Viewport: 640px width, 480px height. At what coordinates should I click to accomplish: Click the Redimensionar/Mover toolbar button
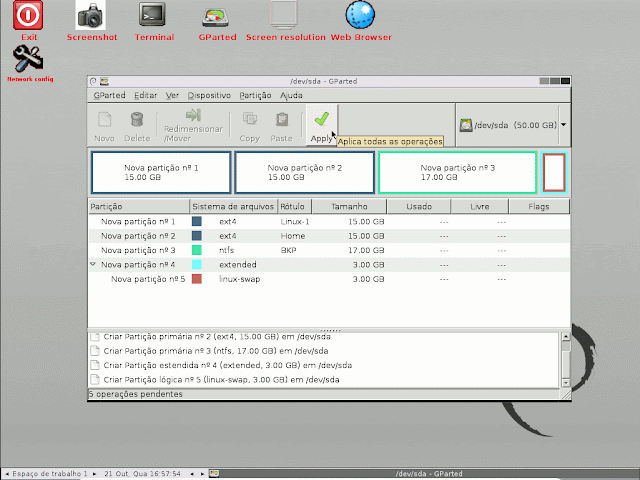(x=193, y=126)
